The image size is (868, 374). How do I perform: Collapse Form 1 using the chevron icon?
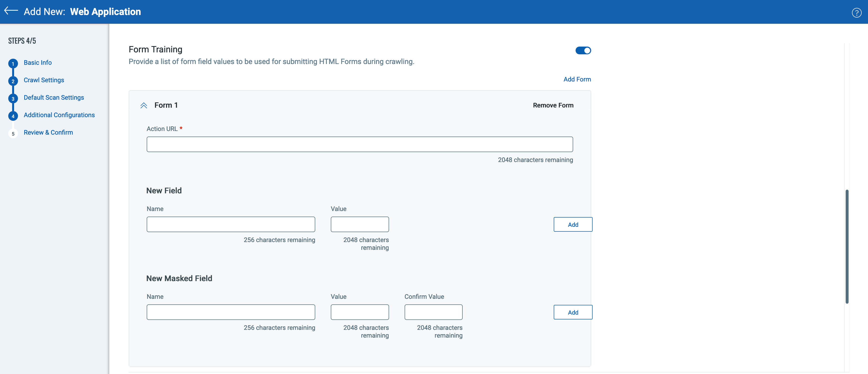144,105
